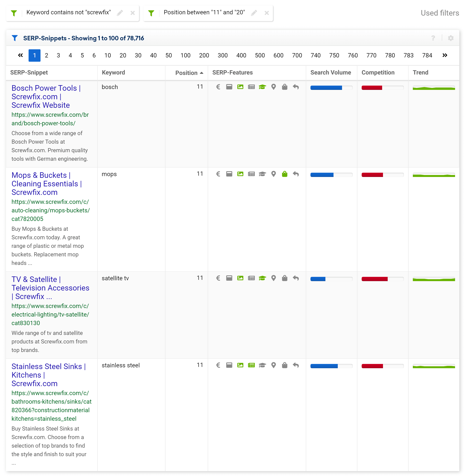Click the euro icon in bosch row

point(218,87)
